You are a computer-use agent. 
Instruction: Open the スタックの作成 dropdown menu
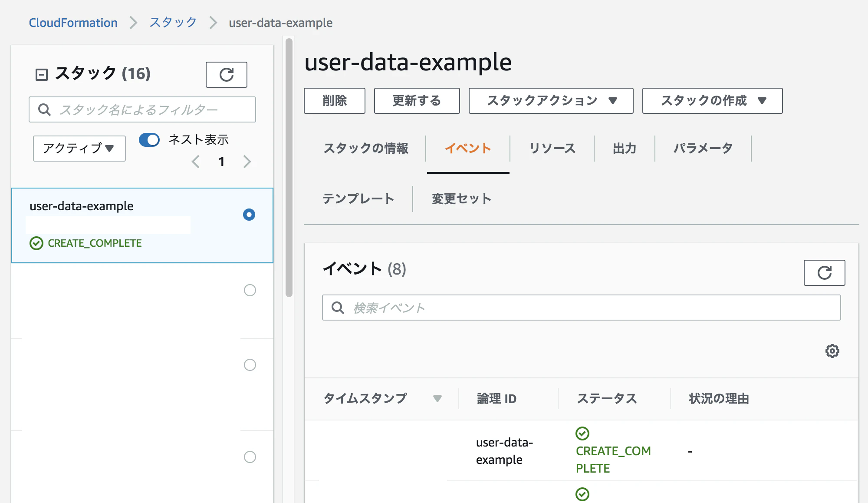712,101
